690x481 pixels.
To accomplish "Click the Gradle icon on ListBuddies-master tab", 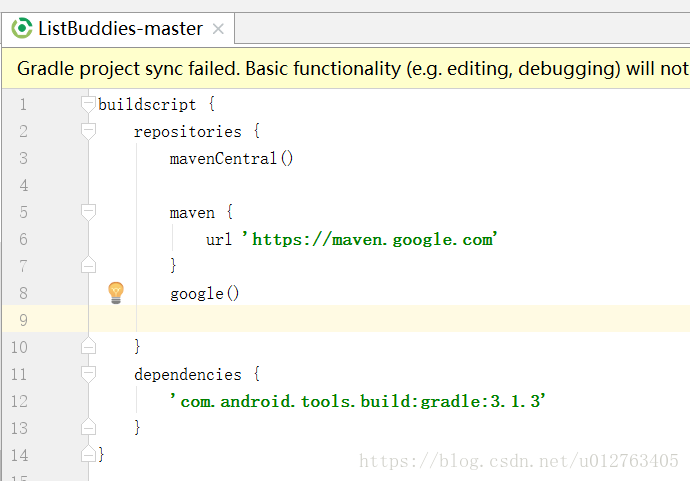I will click(22, 29).
